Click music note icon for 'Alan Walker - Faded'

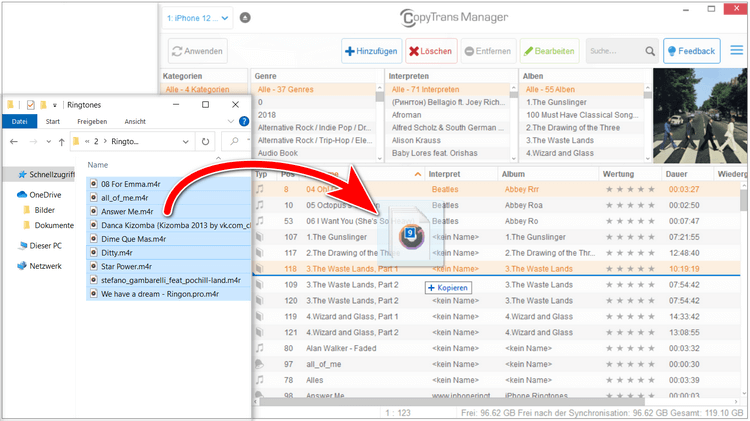coord(260,348)
